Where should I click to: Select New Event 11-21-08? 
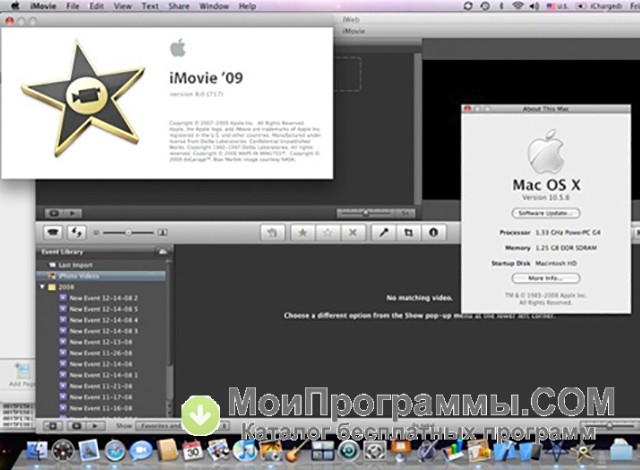pos(102,386)
